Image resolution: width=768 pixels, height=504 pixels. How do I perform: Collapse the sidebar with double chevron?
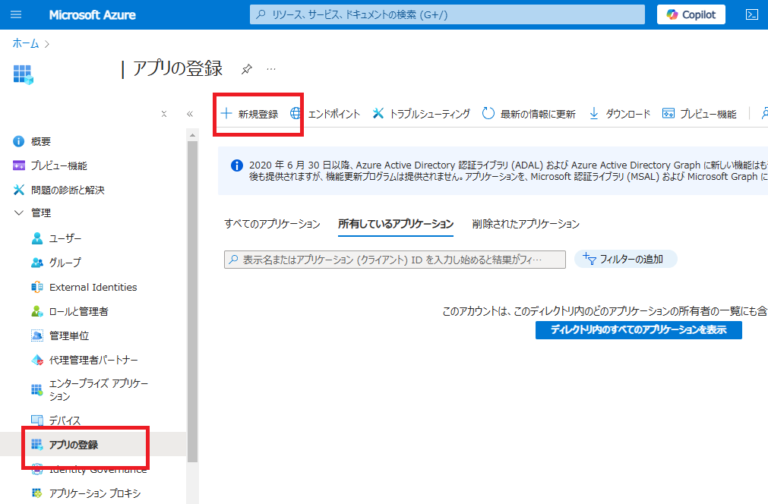[190, 114]
